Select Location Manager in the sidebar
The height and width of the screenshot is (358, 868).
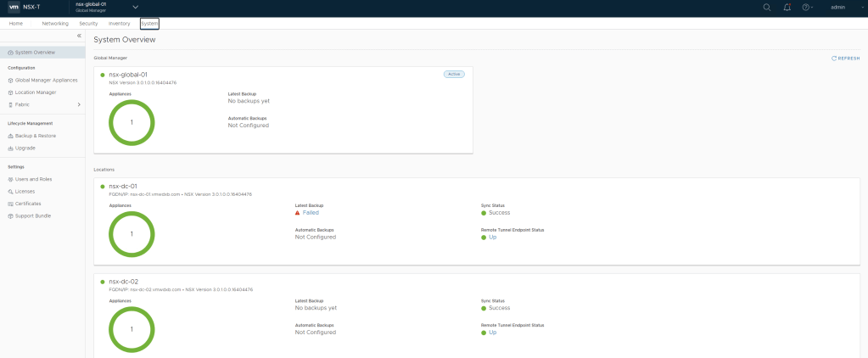36,92
